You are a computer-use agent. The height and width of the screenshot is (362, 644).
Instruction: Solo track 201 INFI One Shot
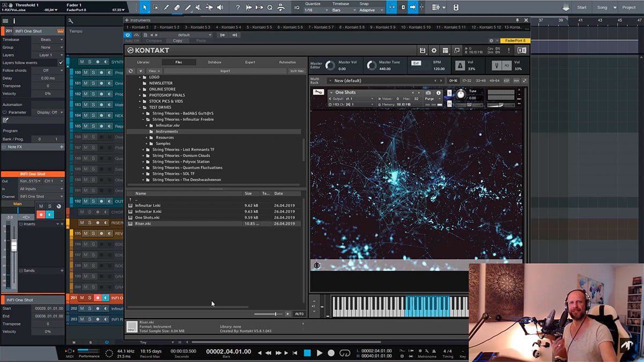(x=90, y=298)
